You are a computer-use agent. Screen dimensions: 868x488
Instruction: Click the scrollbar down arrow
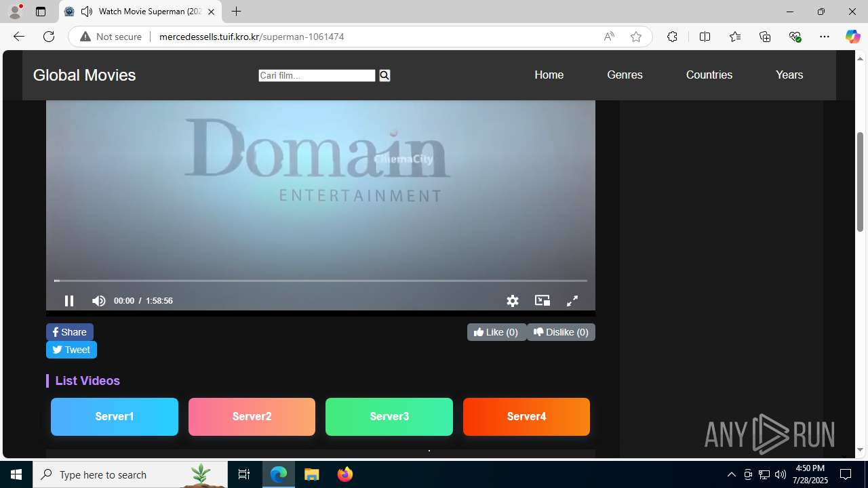coord(861,449)
